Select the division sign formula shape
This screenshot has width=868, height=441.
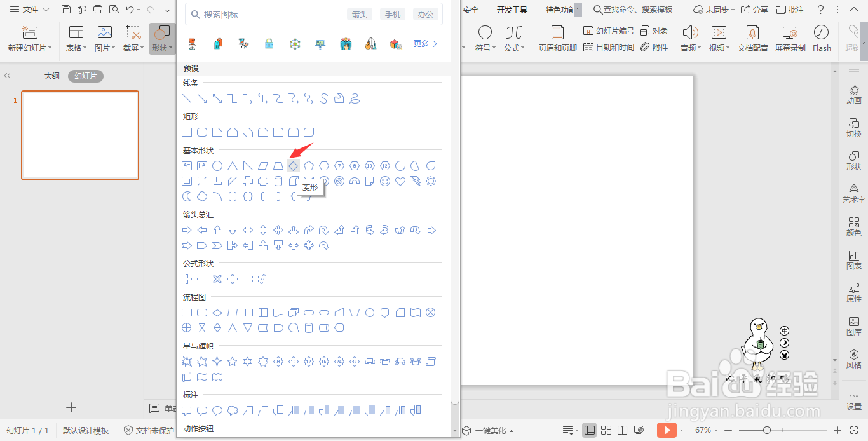[x=233, y=279]
